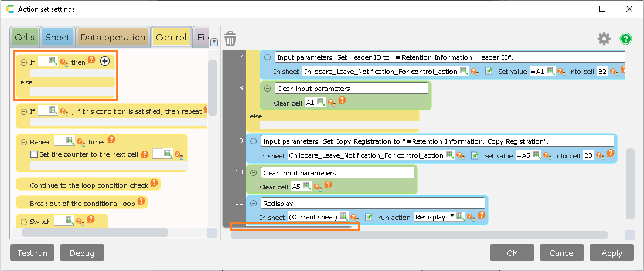Click the Apply button

tap(611, 253)
